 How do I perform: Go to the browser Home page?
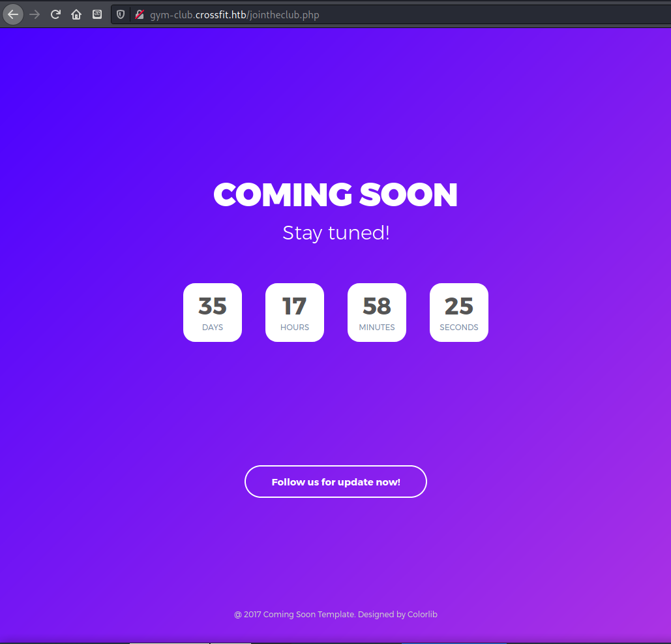point(76,14)
